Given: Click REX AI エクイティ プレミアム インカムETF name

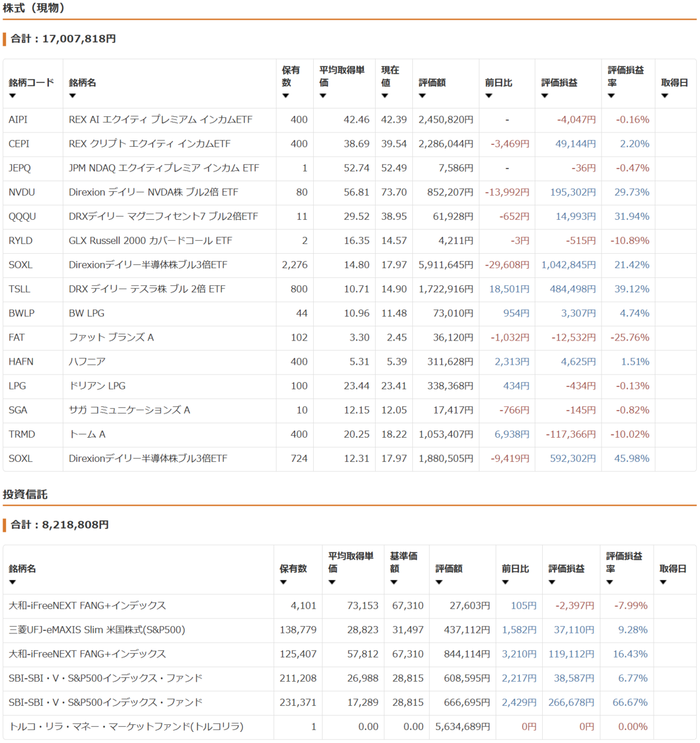Looking at the screenshot, I should point(160,119).
